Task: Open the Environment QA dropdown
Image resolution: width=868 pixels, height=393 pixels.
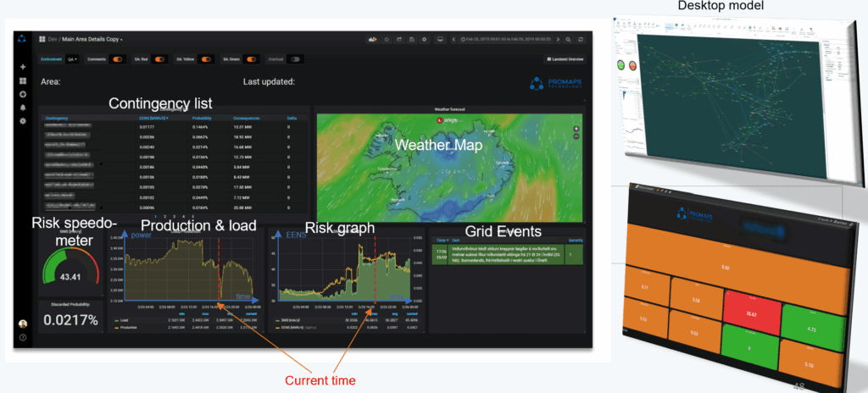Action: pos(72,59)
